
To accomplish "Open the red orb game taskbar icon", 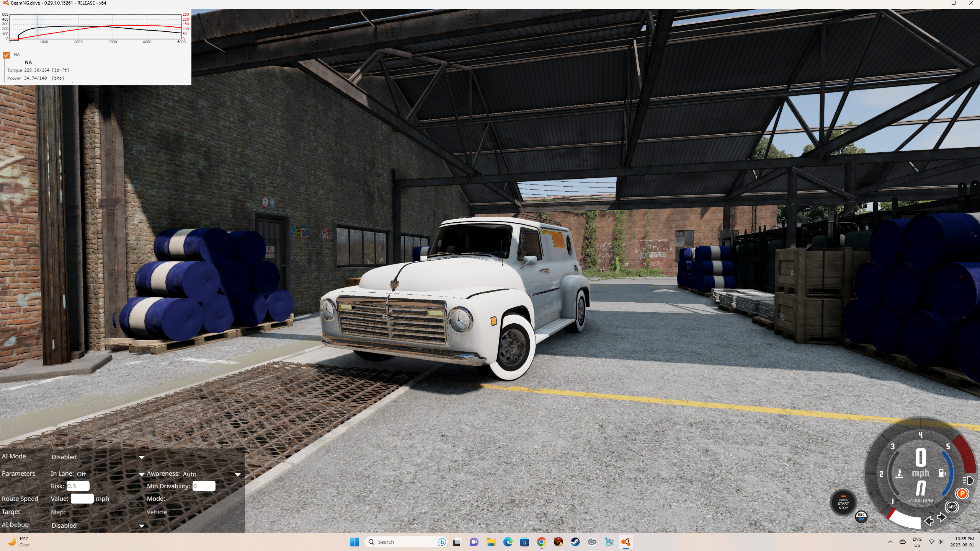I will tap(559, 542).
